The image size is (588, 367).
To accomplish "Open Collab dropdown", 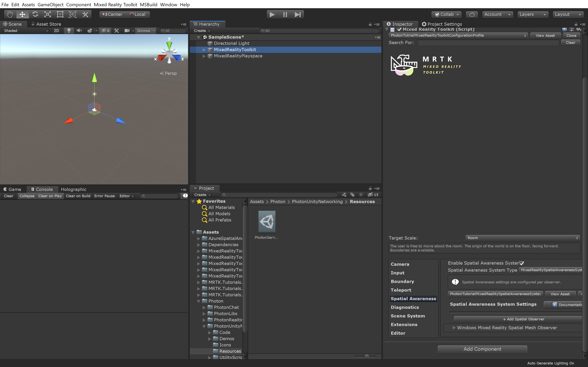I will [446, 14].
